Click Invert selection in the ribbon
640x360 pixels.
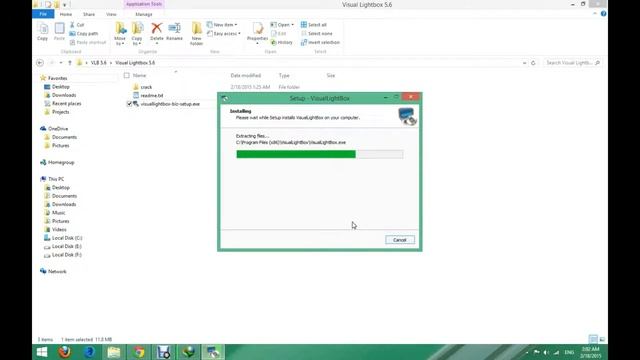(320, 42)
